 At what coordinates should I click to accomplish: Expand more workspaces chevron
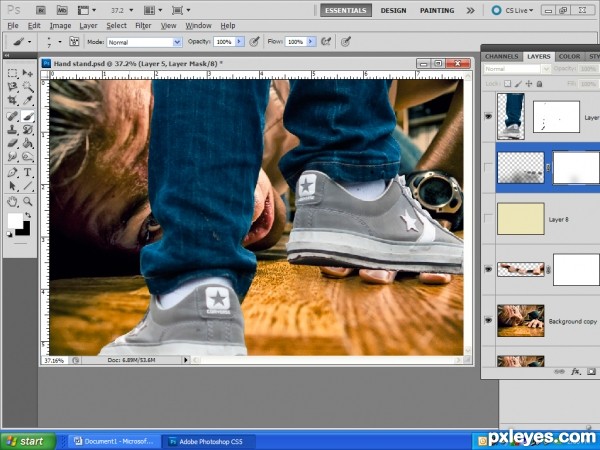point(470,10)
